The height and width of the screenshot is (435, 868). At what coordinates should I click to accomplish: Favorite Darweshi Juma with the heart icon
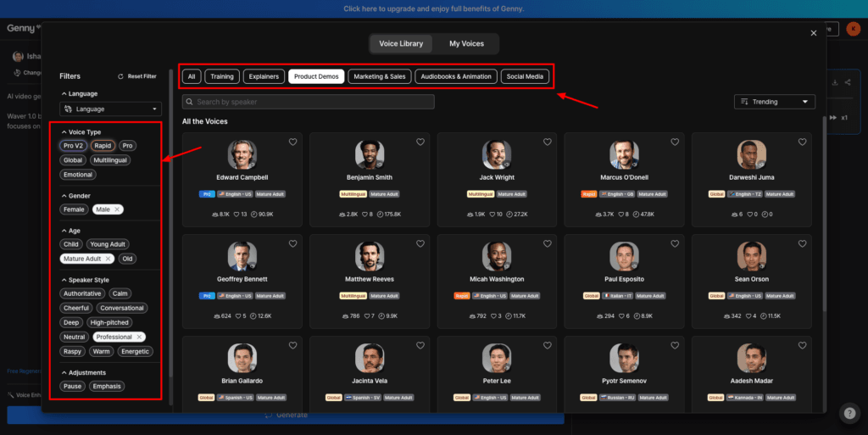(802, 142)
